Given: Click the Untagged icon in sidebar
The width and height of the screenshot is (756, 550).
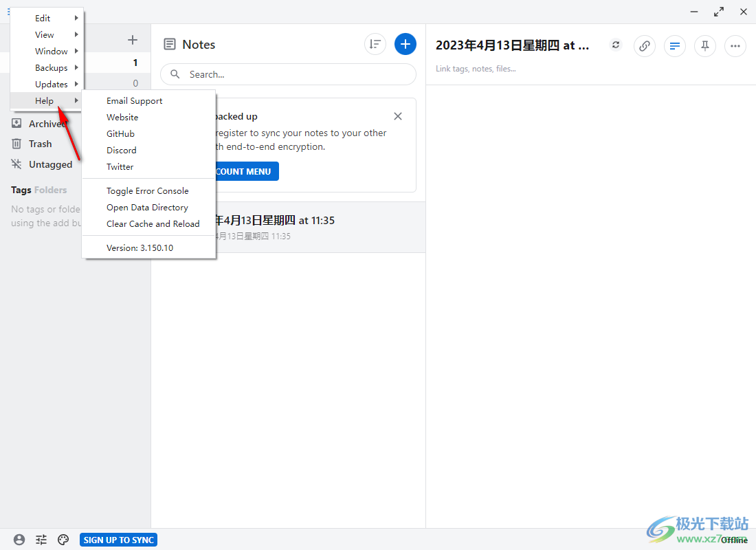Looking at the screenshot, I should [x=16, y=164].
